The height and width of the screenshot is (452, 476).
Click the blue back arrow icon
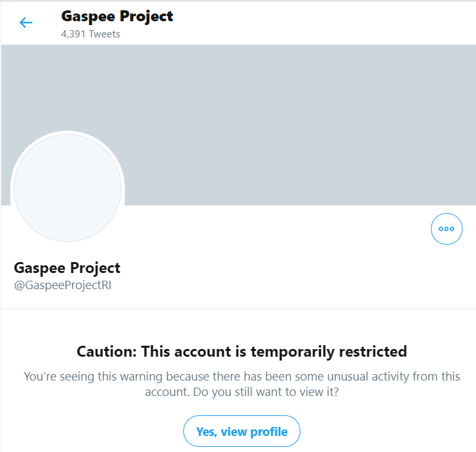pyautogui.click(x=26, y=23)
